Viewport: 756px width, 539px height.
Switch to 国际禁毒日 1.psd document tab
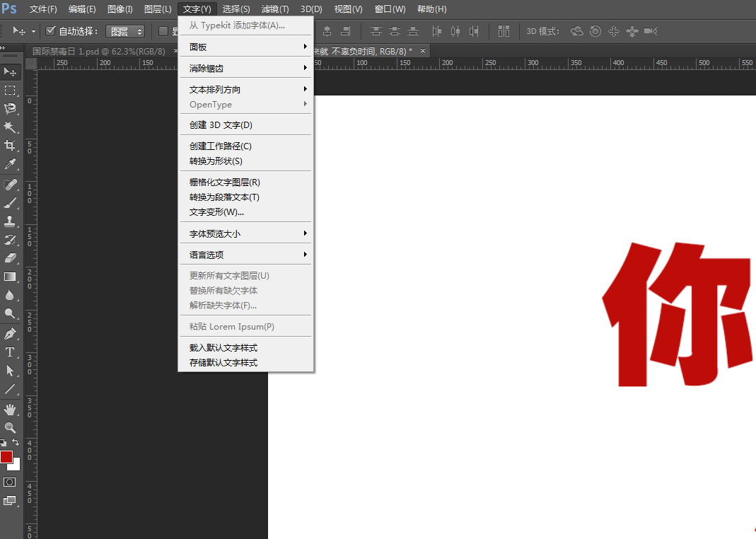pos(99,51)
